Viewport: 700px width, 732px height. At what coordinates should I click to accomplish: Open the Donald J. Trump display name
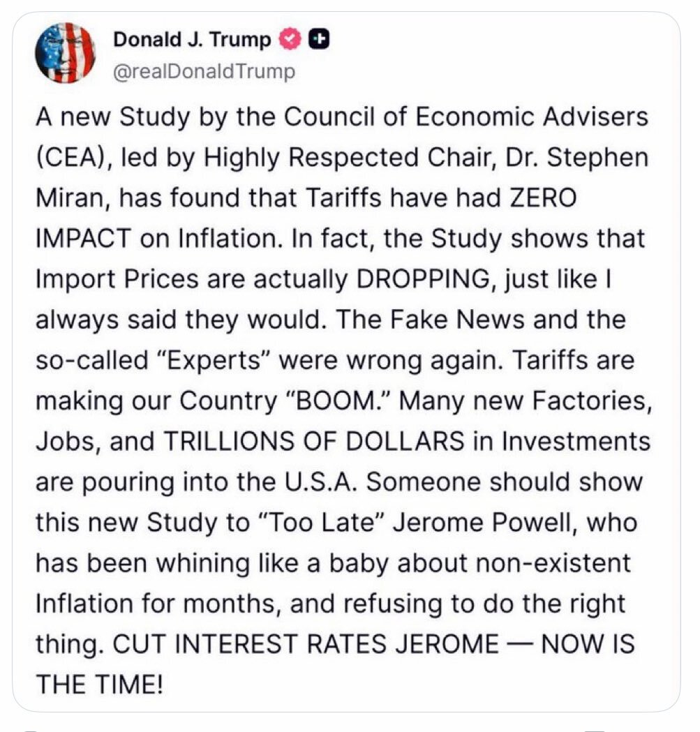point(192,40)
